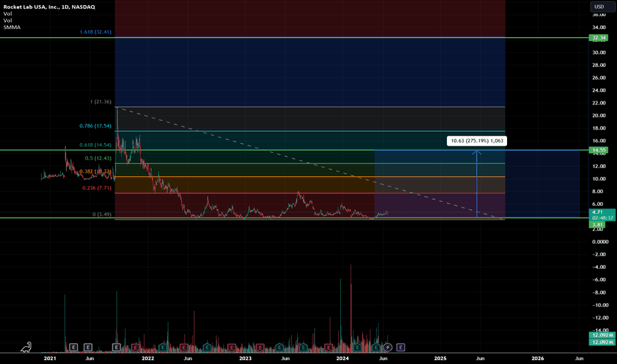Click the 2025 label on the time axis
Image resolution: width=617 pixels, height=364 pixels.
coord(440,358)
